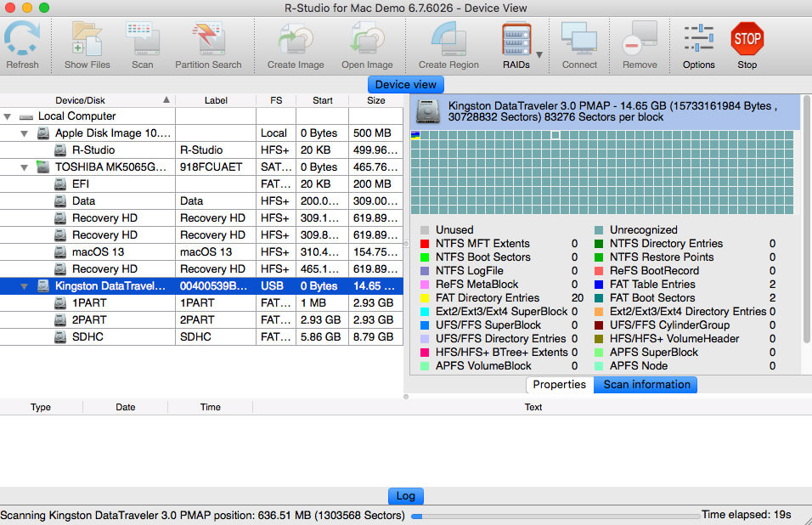Click the Start column header
Screen dimensions: 812x525
[x=322, y=100]
